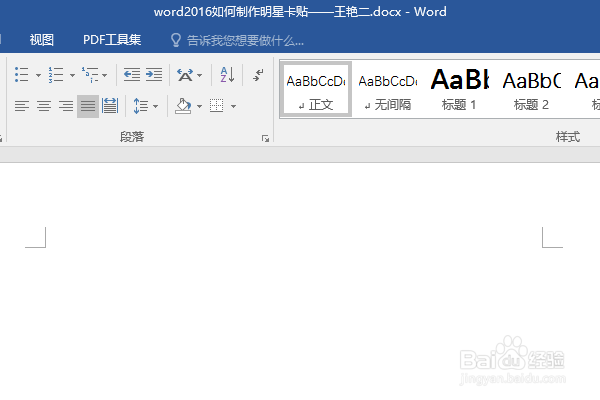Viewport: 600px width, 400px height.
Task: Decrease paragraph indent
Action: coord(132,75)
